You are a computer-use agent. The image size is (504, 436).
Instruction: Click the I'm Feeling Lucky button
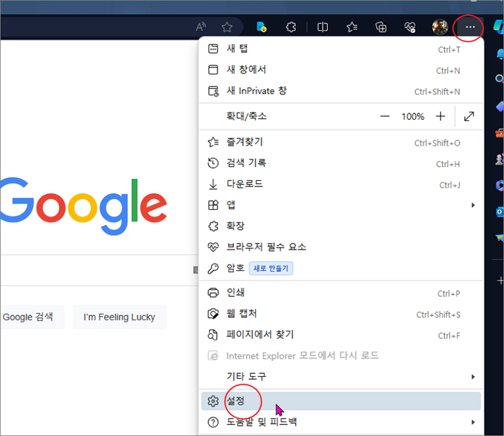coord(119,317)
